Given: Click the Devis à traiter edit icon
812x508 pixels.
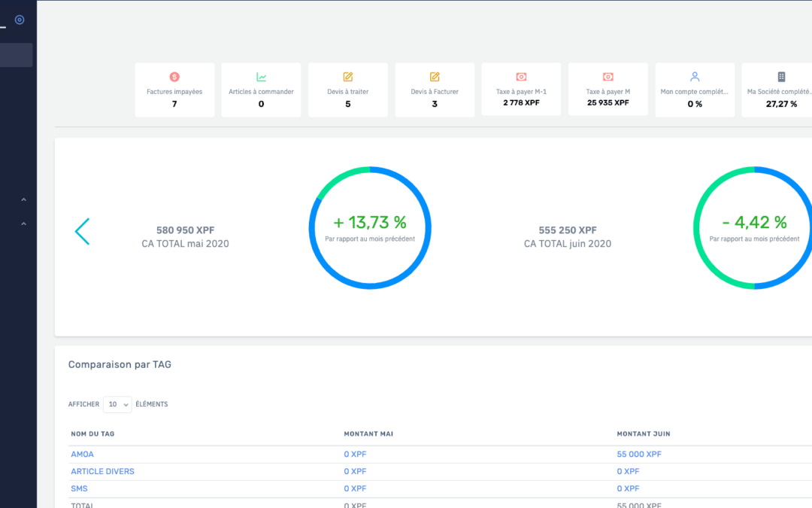Looking at the screenshot, I should click(x=348, y=77).
